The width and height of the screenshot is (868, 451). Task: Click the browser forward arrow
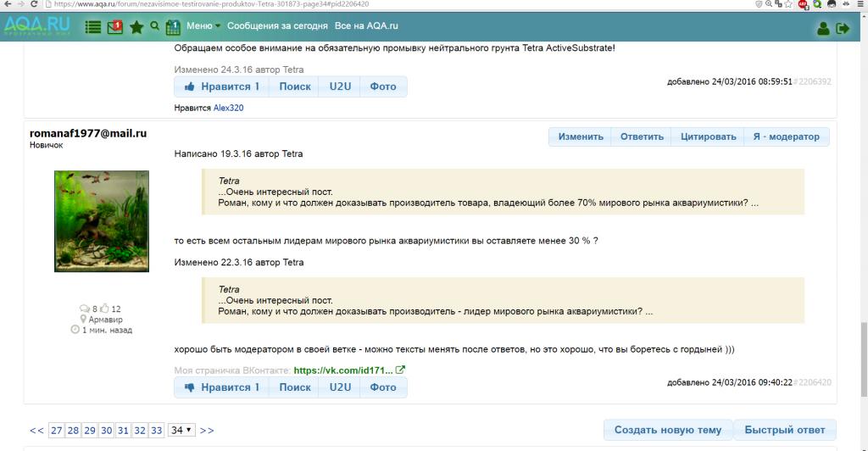pos(20,4)
